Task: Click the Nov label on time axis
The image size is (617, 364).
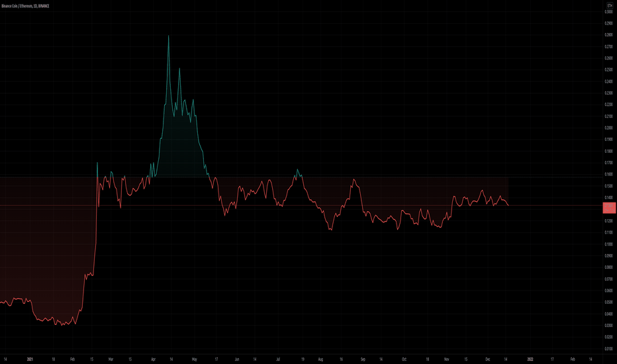Action: 447,359
